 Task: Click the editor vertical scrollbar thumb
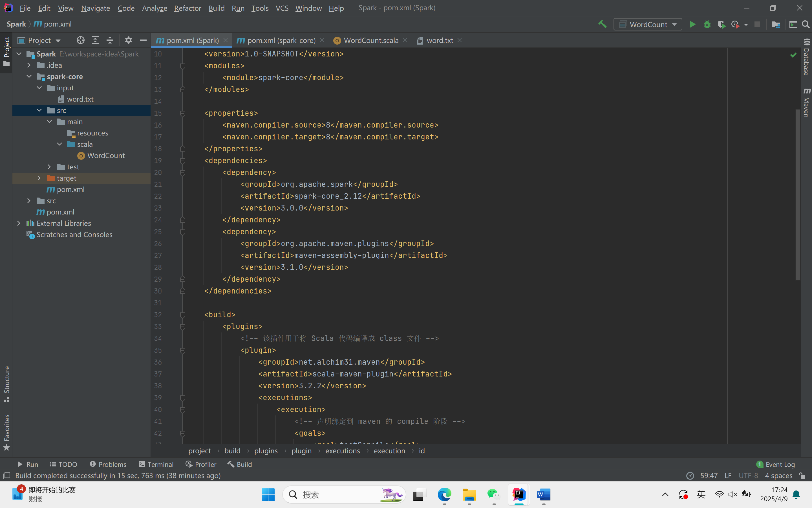tap(798, 194)
